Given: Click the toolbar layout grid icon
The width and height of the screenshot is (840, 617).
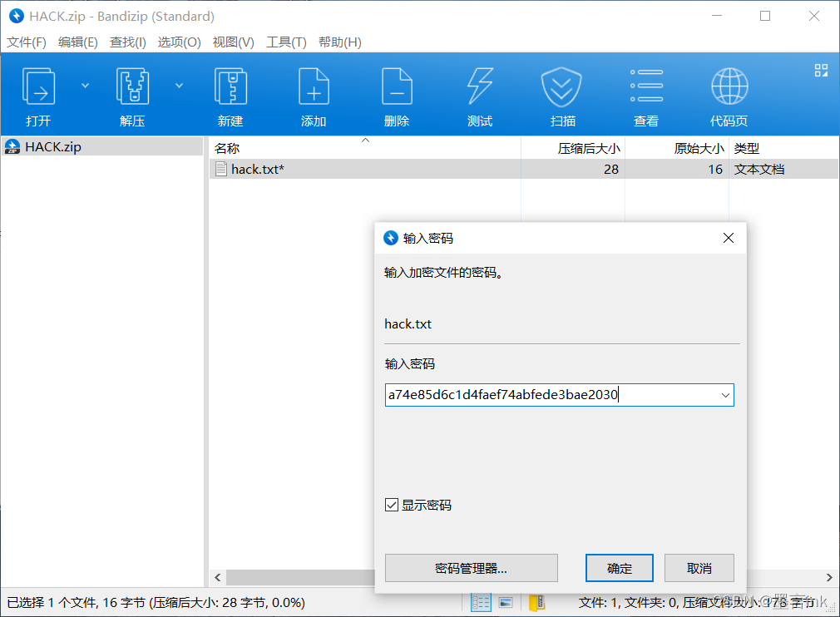Looking at the screenshot, I should tap(821, 70).
